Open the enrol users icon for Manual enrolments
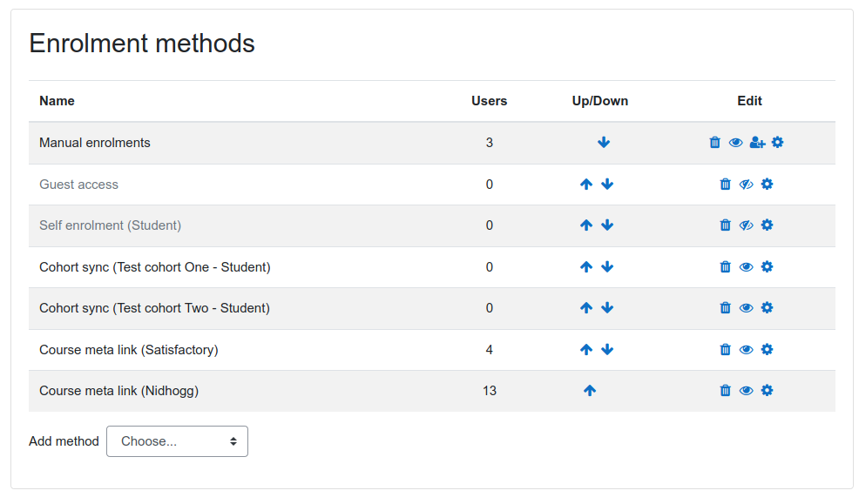Image resolution: width=859 pixels, height=504 pixels. (x=757, y=143)
